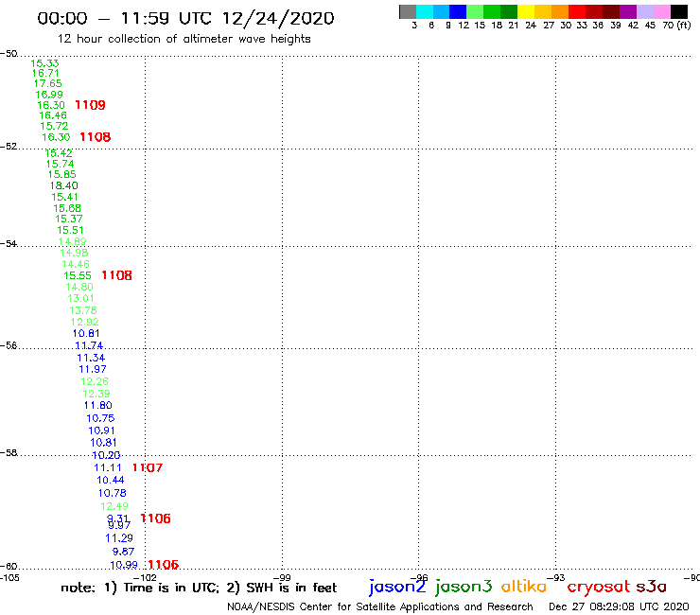This screenshot has height=615, width=700.
Task: Click the wave height value 15.85
Action: 62,175
